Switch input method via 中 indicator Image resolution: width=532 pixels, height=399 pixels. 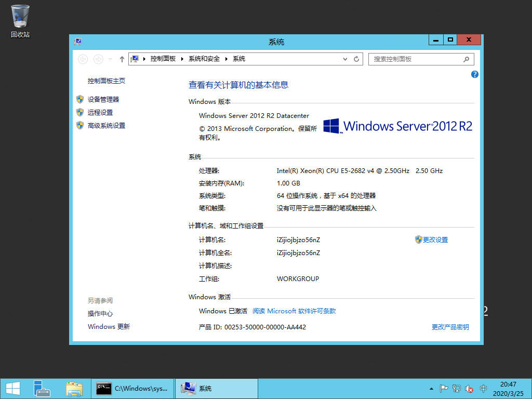tap(484, 389)
